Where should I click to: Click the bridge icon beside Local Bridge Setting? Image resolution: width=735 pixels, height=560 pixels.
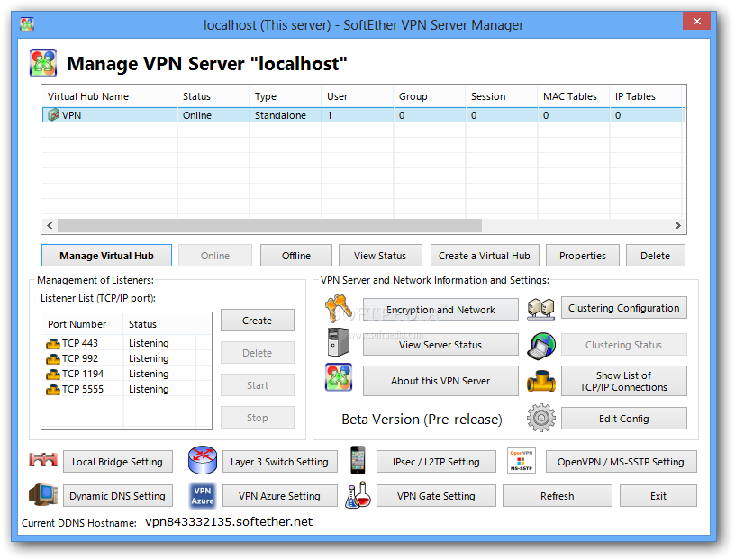pos(43,460)
